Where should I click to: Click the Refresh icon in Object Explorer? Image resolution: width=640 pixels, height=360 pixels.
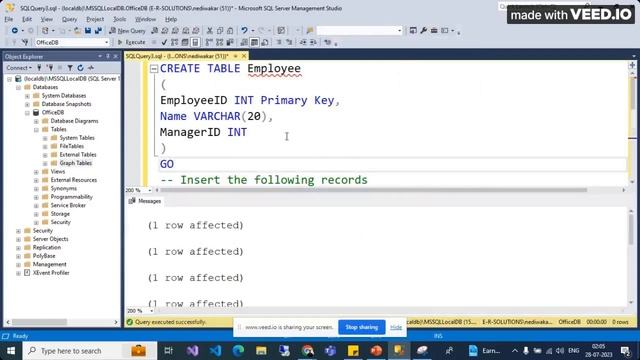click(x=80, y=68)
